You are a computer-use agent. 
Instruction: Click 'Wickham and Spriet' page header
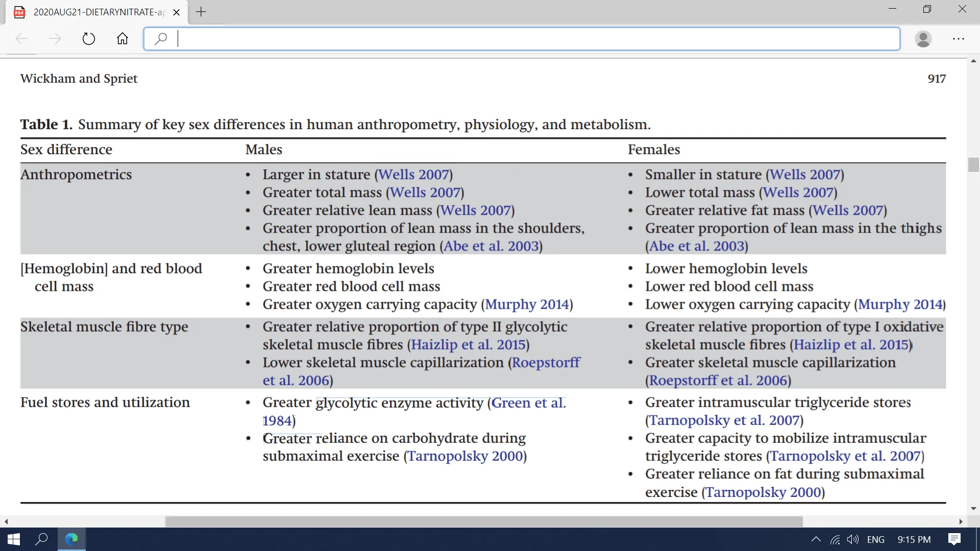pos(79,79)
